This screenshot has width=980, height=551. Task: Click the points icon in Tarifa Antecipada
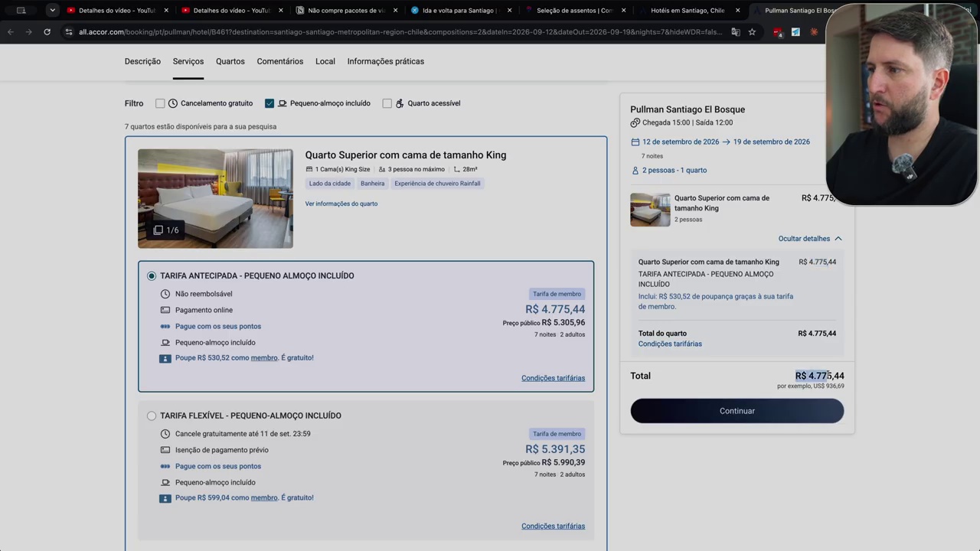tap(165, 326)
